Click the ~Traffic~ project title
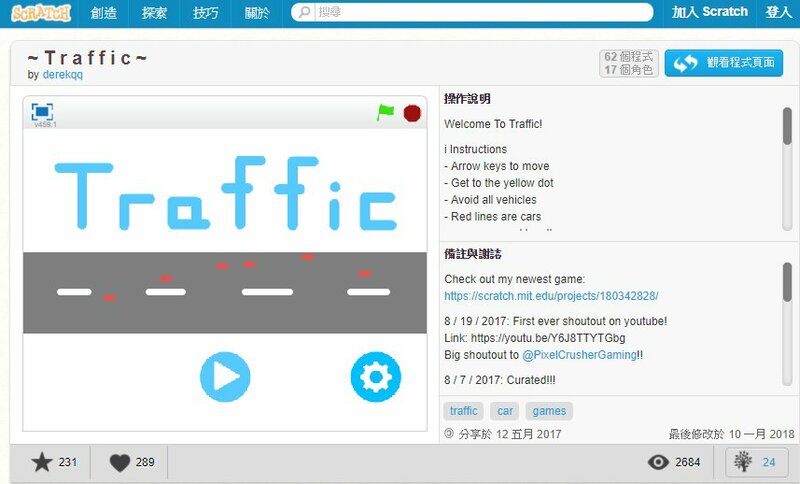The width and height of the screenshot is (800, 484). point(87,58)
